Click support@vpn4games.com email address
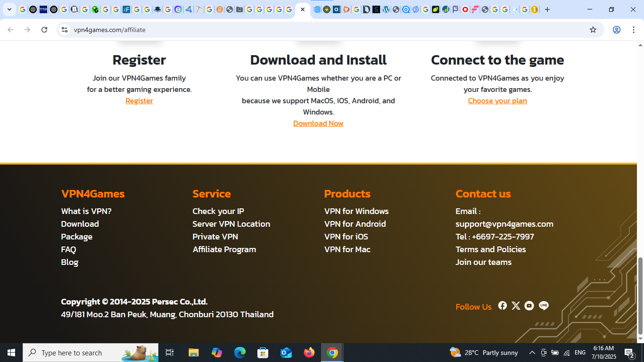The width and height of the screenshot is (644, 362). point(504,224)
